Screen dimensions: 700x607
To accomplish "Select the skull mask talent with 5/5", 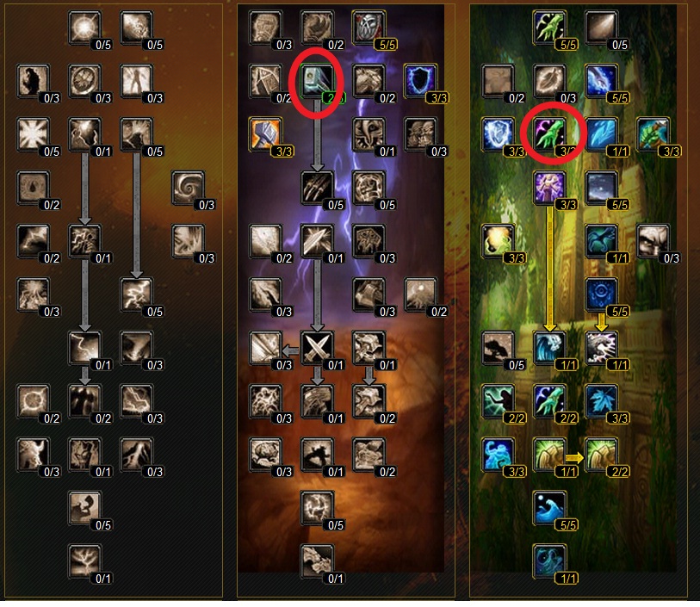I will pyautogui.click(x=369, y=27).
